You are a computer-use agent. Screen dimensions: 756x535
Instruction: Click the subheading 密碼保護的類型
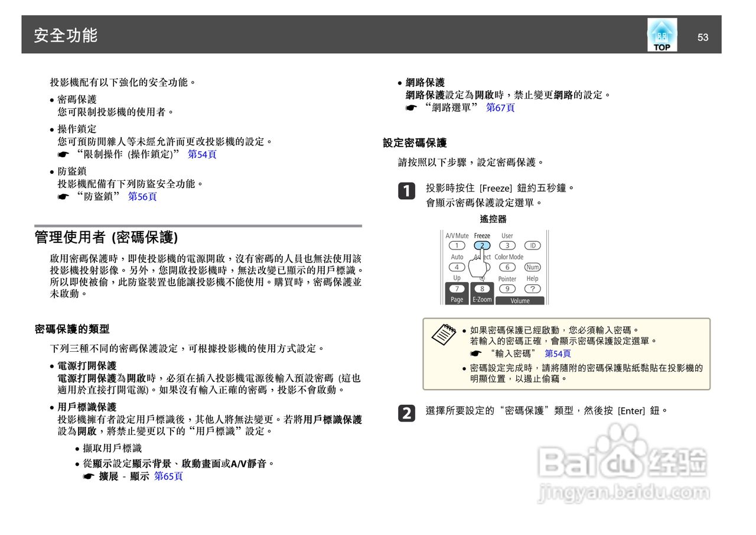point(72,329)
